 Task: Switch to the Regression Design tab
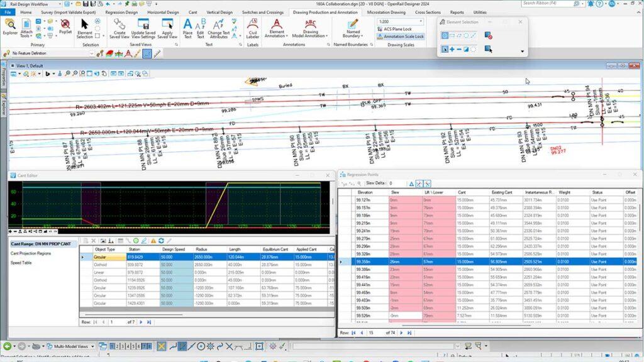click(121, 13)
